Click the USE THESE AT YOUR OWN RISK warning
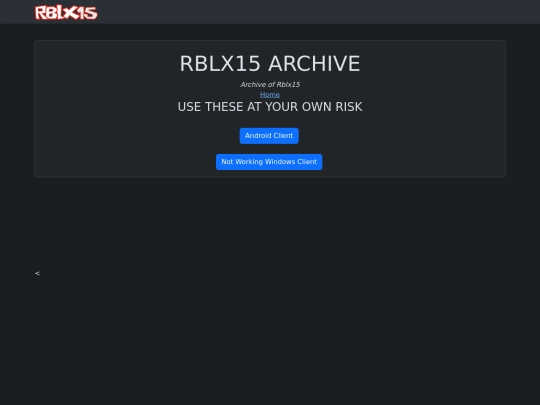 point(270,107)
